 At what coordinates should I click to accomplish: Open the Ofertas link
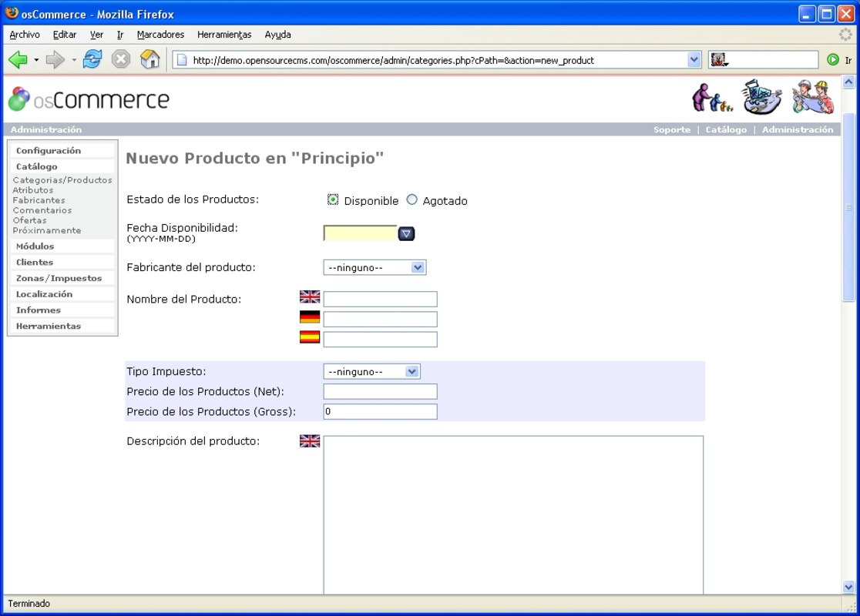[x=29, y=220]
